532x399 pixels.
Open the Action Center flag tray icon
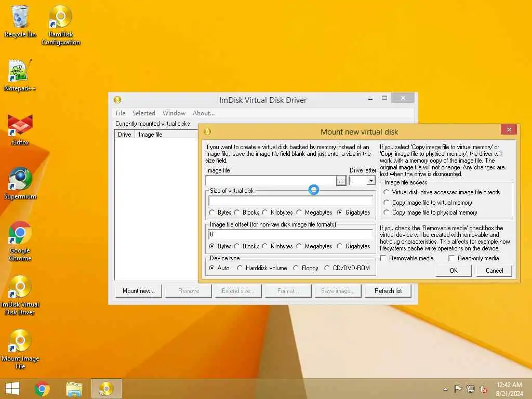coord(458,389)
